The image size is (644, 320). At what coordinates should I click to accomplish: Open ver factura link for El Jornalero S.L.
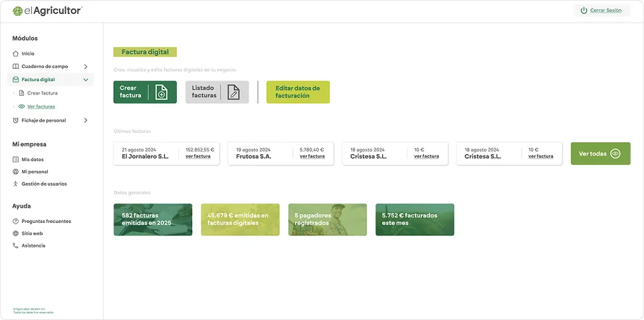[198, 156]
